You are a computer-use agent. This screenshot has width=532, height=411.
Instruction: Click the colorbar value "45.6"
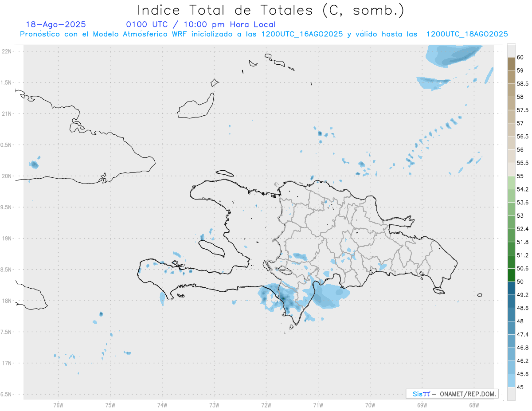click(523, 374)
